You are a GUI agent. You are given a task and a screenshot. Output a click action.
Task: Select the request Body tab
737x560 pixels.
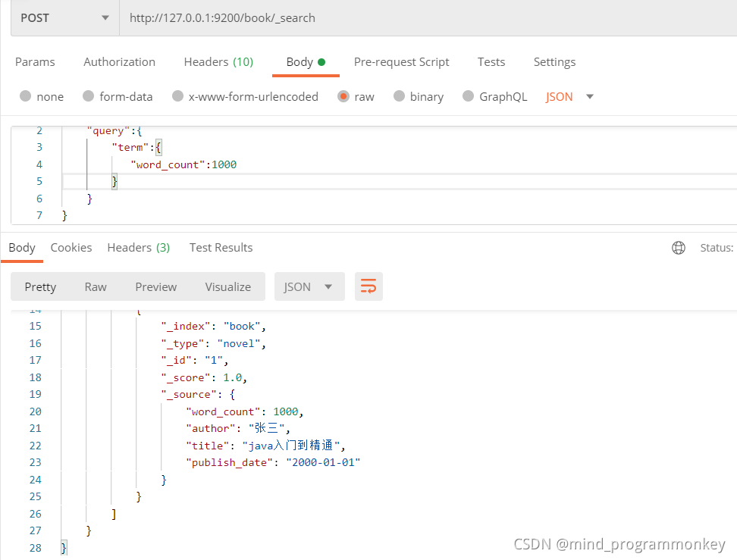pos(306,62)
